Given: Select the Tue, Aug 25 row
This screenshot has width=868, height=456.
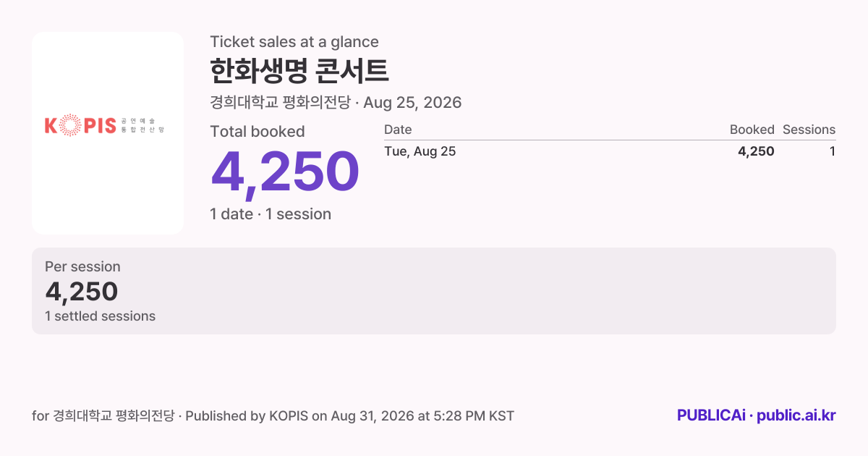Looking at the screenshot, I should click(x=610, y=151).
